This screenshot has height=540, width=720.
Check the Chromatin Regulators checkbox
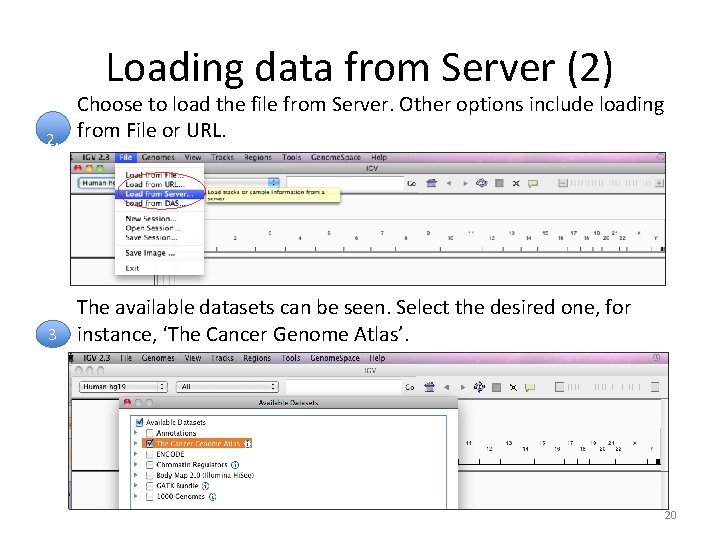149,465
